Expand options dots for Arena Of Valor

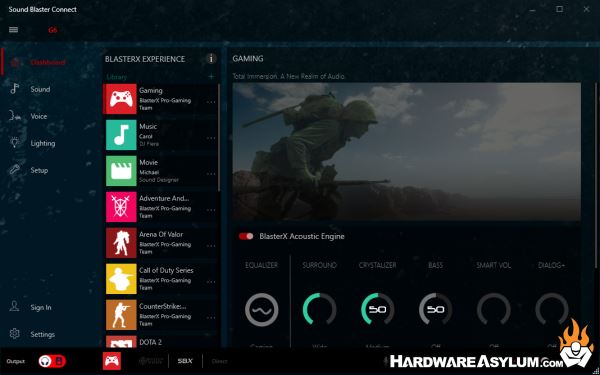(211, 246)
